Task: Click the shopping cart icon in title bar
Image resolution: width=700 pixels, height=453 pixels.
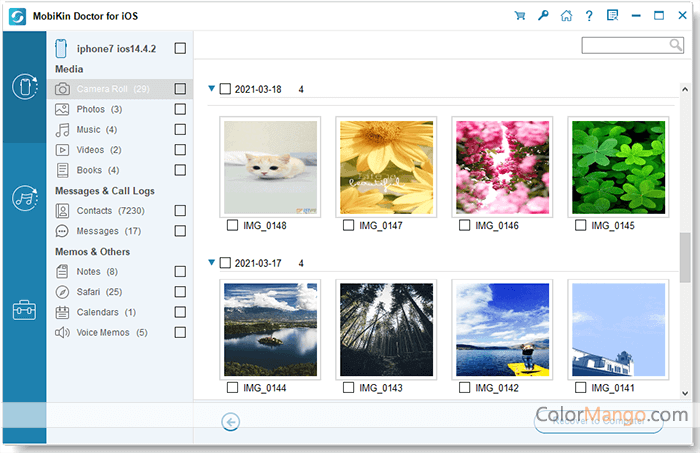Action: point(520,15)
